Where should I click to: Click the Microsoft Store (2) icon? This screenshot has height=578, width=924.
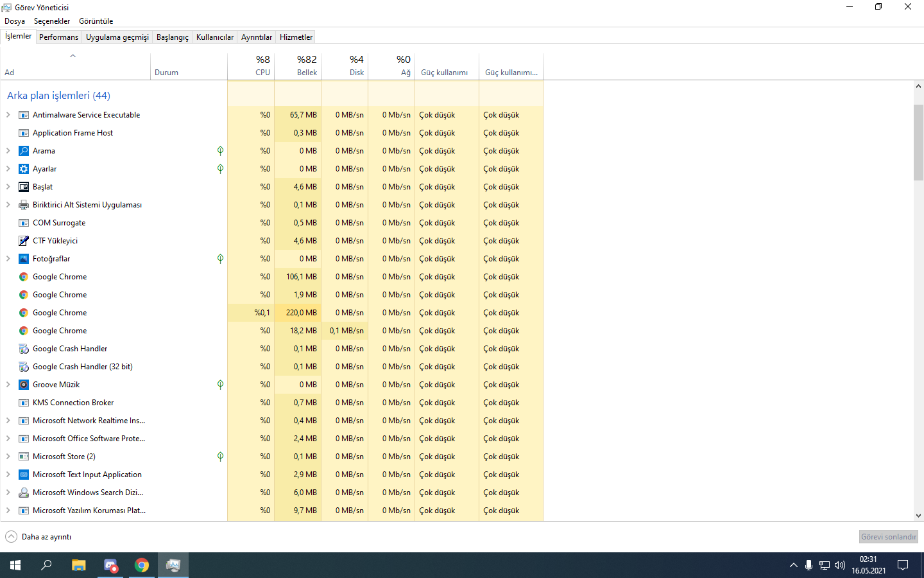tap(24, 457)
